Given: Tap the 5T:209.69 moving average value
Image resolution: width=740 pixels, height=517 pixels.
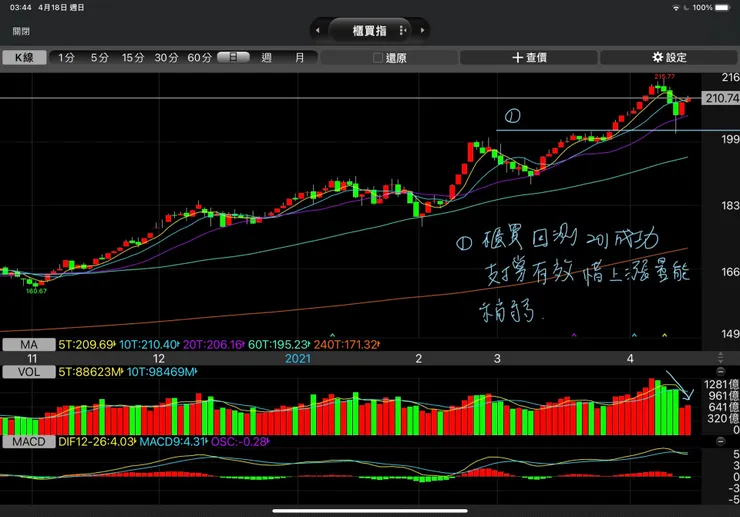Looking at the screenshot, I should [87, 345].
